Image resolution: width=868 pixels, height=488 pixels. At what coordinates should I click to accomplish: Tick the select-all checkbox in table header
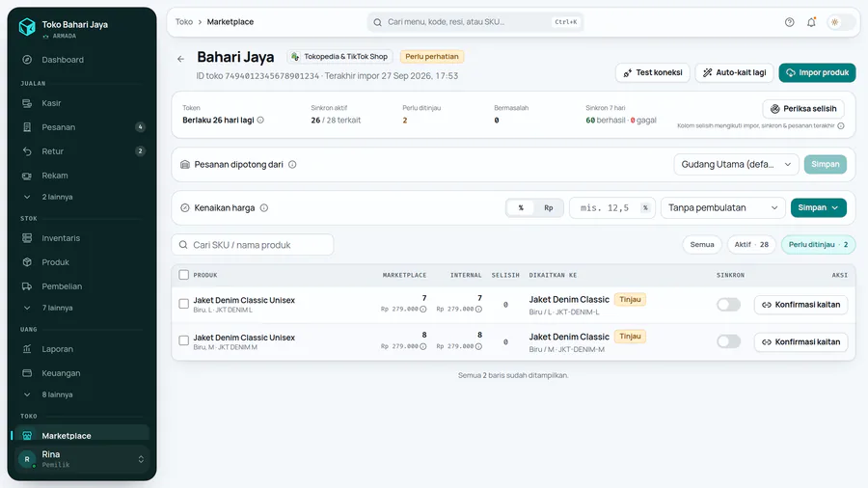coord(184,275)
